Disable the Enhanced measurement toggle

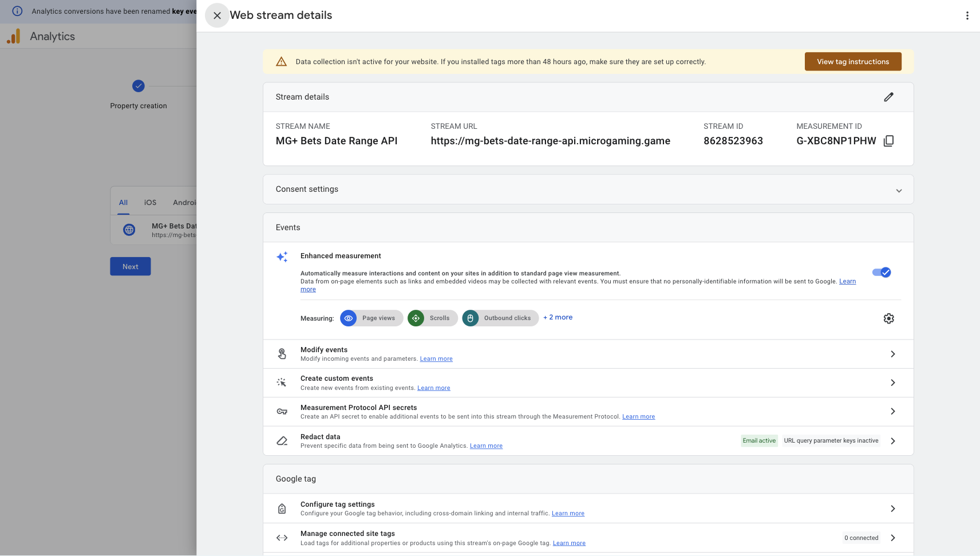pyautogui.click(x=881, y=273)
